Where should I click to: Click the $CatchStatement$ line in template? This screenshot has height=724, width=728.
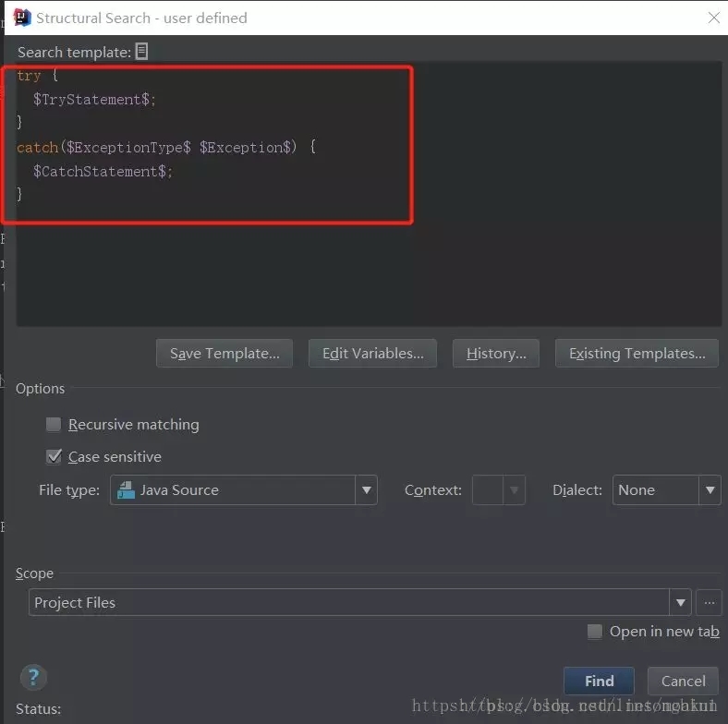[x=103, y=171]
